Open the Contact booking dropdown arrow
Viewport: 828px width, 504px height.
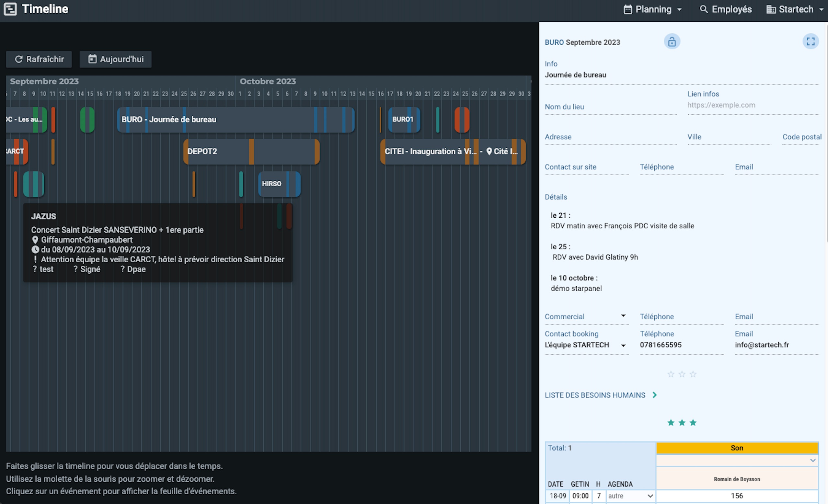click(623, 345)
